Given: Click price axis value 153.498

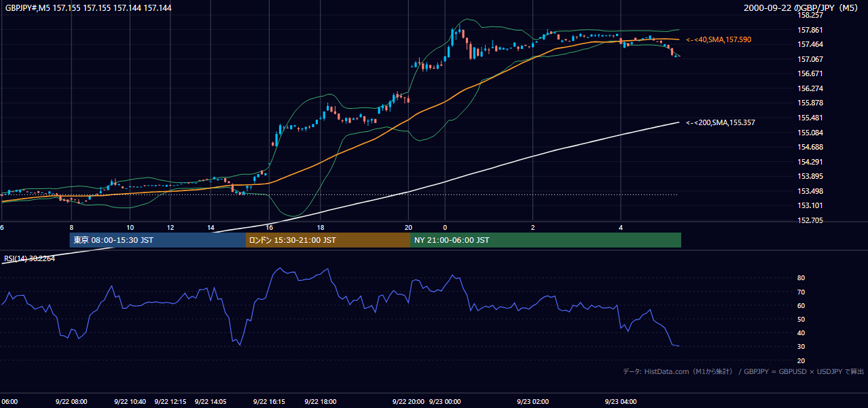Looking at the screenshot, I should [810, 191].
